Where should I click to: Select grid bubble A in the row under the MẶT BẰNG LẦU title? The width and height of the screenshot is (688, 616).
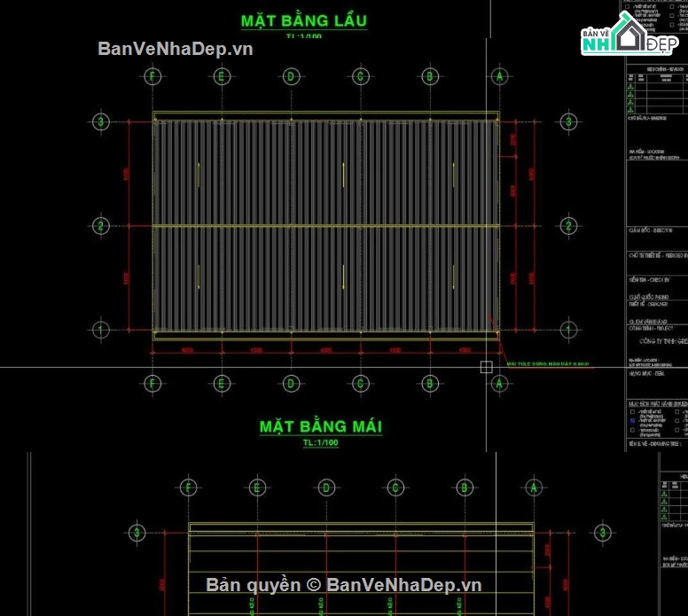[499, 76]
